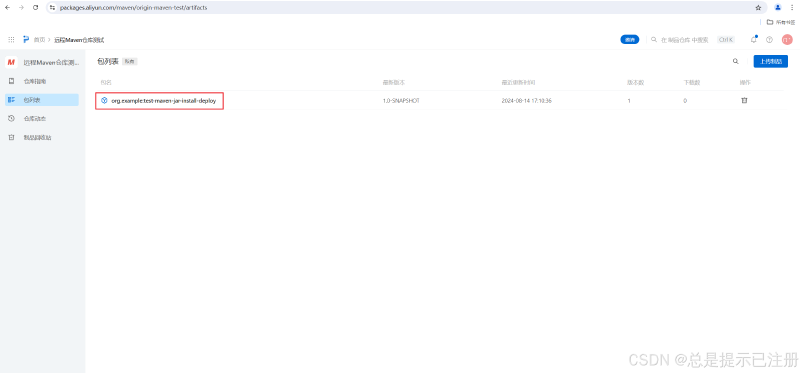The image size is (800, 373).
Task: Click the red M Maven repository logo
Action: click(x=11, y=62)
